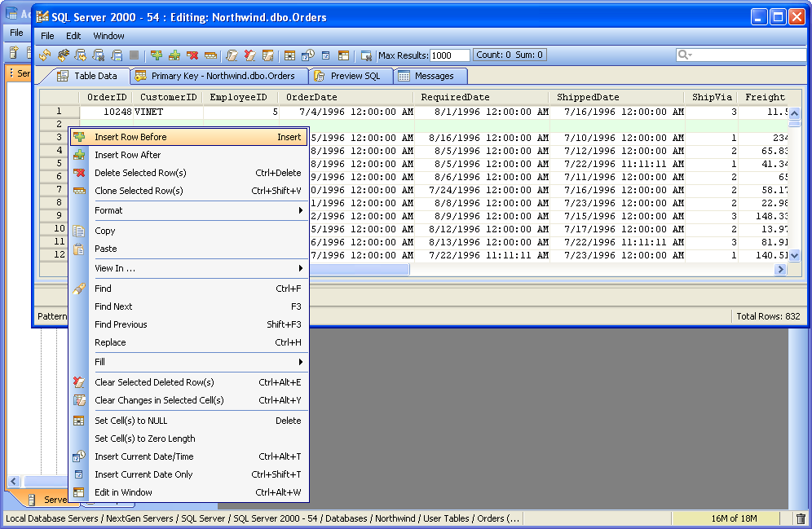
Task: Click toolbar Insert Row After icon
Action: tap(174, 55)
